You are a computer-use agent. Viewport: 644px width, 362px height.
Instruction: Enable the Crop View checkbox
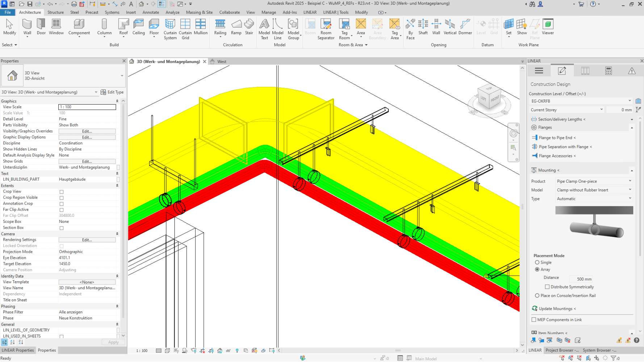tap(62, 192)
